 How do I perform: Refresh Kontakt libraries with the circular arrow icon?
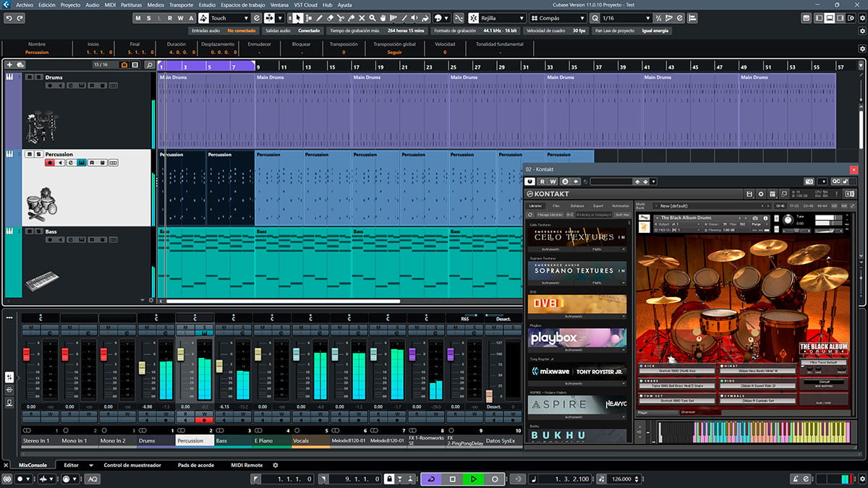(531, 215)
